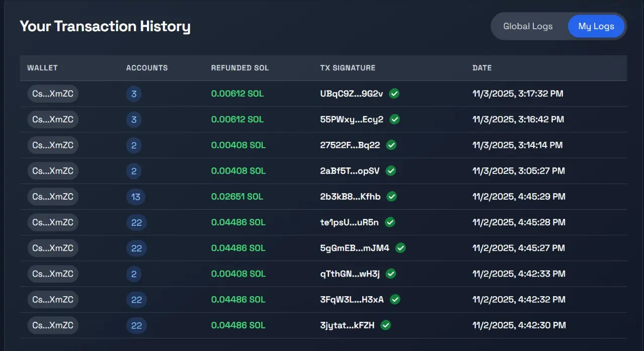644x351 pixels.
Task: Click the REFUNDED SOL column header
Action: click(x=240, y=68)
